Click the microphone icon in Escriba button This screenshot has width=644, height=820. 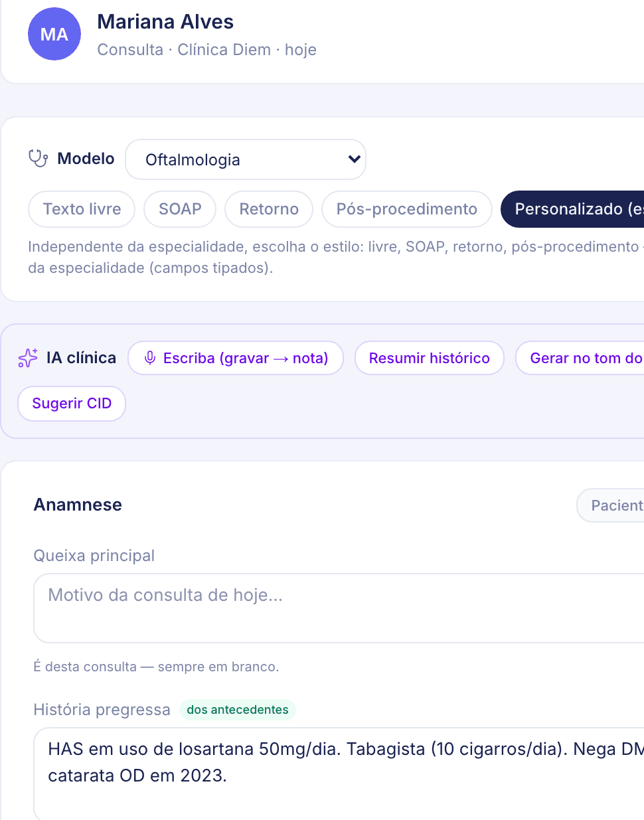point(150,358)
